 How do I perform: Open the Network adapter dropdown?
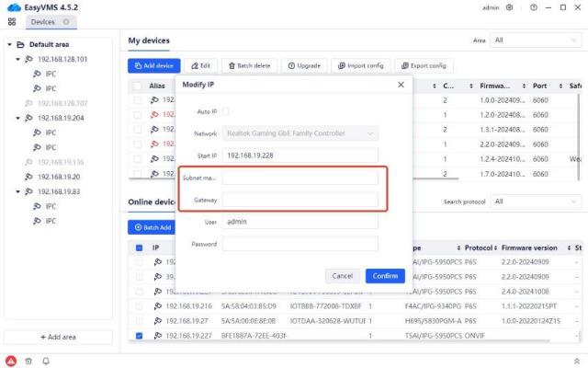300,133
